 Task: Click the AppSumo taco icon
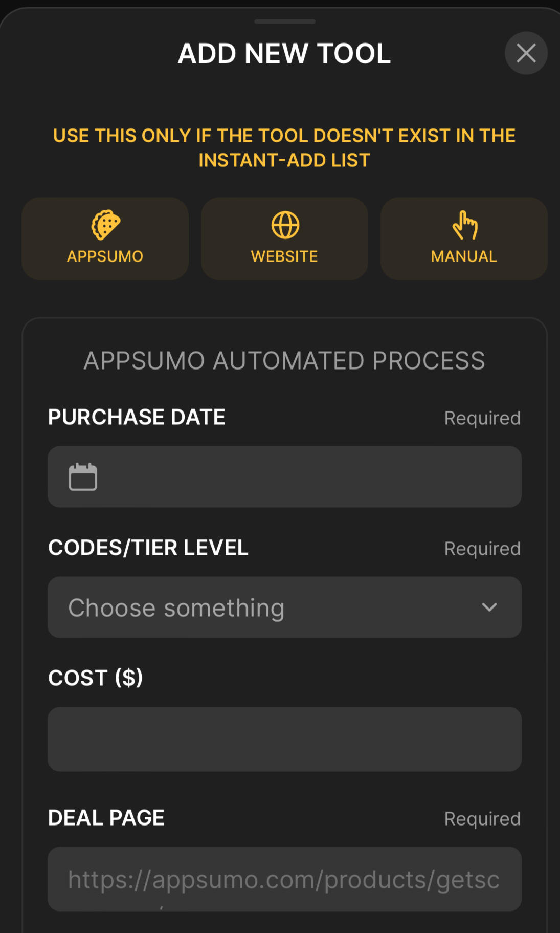point(105,225)
